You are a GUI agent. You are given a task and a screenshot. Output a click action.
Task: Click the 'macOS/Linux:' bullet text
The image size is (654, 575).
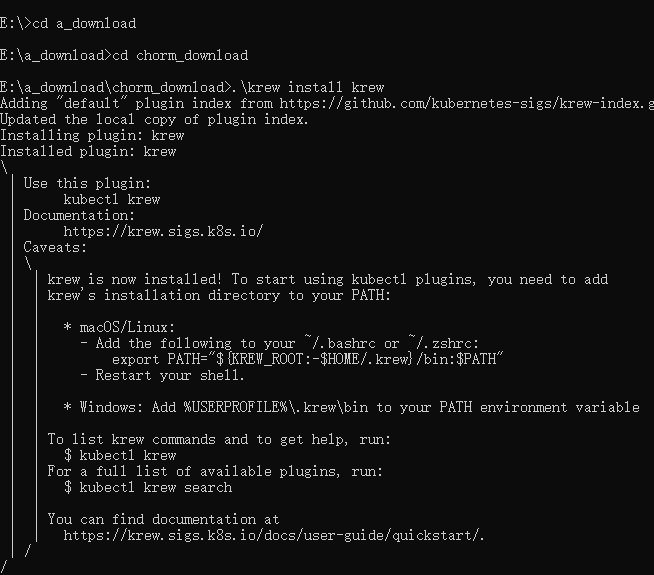(x=127, y=327)
